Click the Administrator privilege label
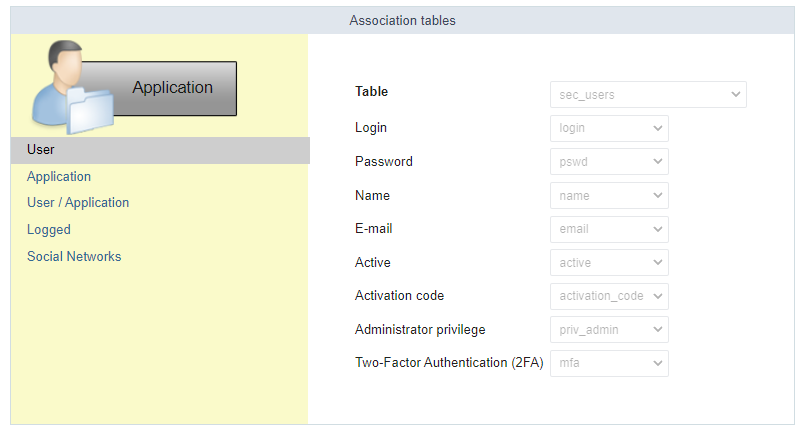Image resolution: width=803 pixels, height=433 pixels. tap(420, 330)
